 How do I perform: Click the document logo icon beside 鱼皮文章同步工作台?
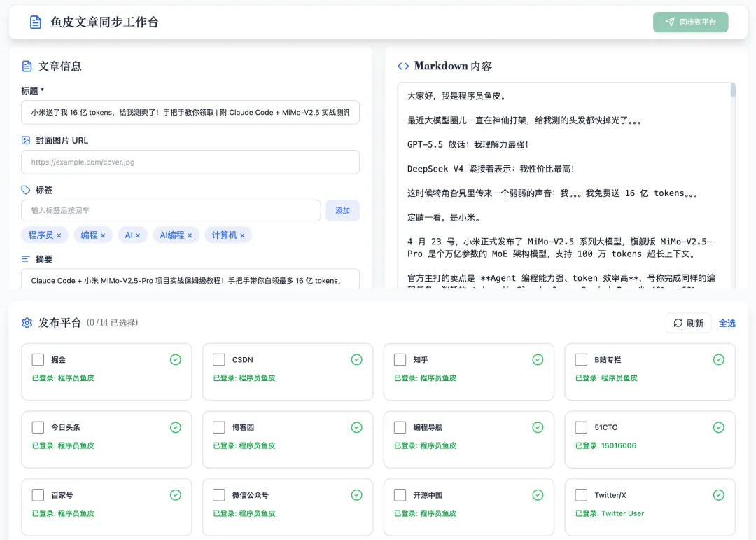click(36, 22)
